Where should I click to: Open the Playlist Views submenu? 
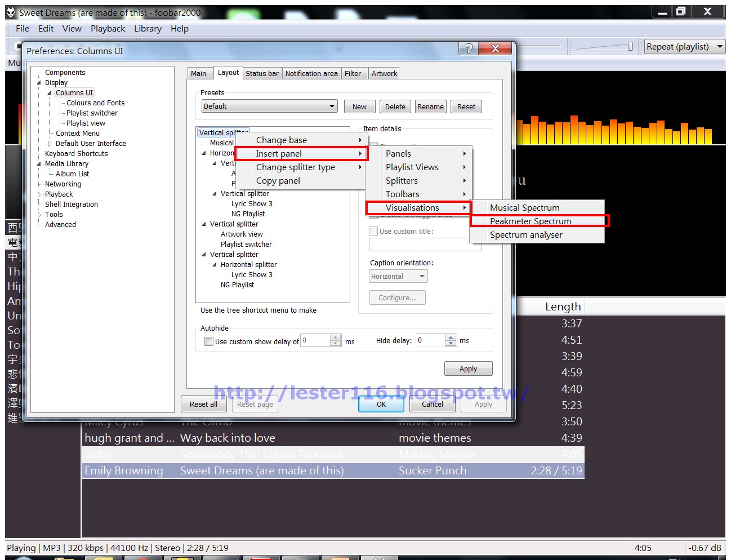[x=418, y=167]
